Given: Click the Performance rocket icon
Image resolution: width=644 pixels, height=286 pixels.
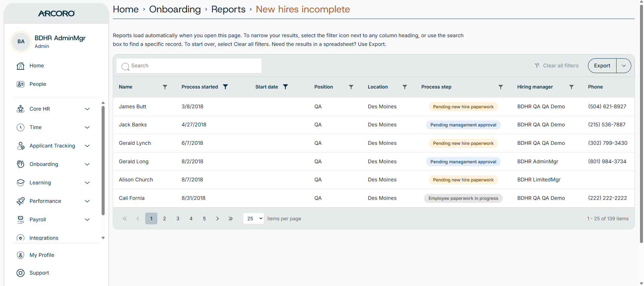Looking at the screenshot, I should [20, 201].
